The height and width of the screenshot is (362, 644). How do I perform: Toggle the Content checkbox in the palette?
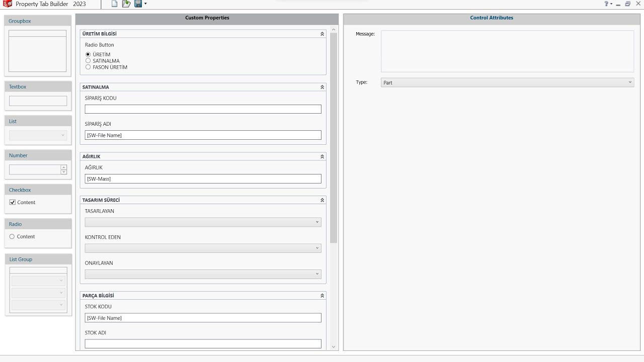pyautogui.click(x=13, y=202)
